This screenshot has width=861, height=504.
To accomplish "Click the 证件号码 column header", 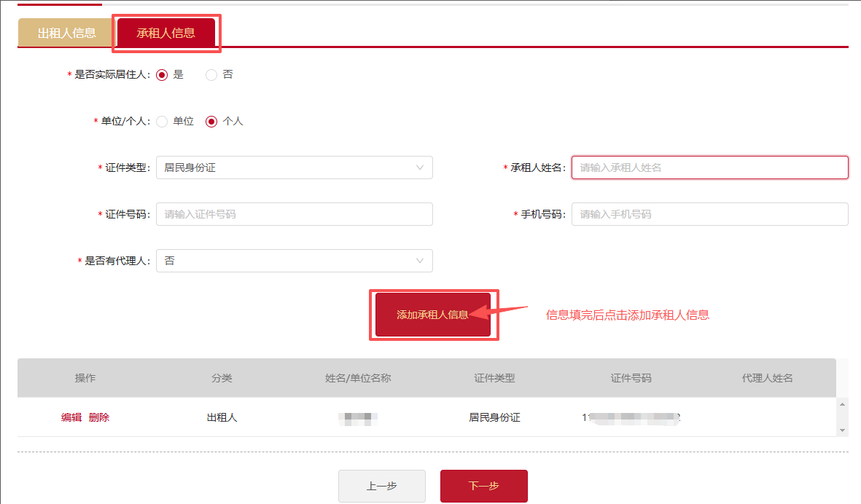I will pos(631,379).
